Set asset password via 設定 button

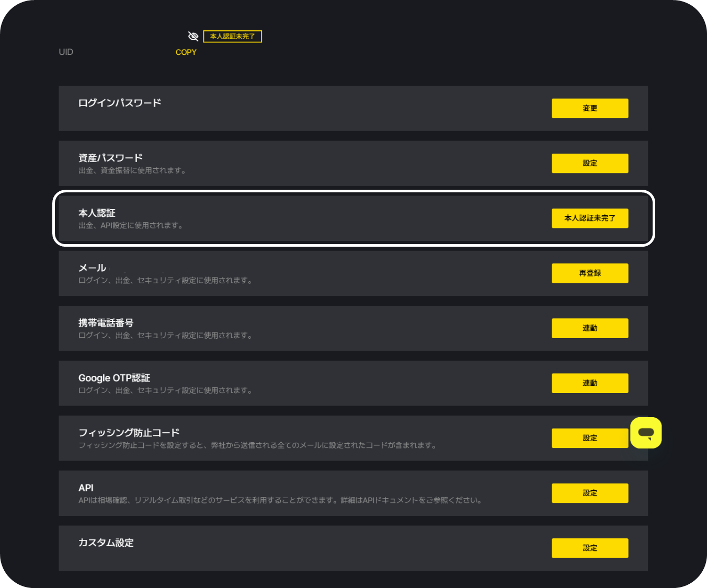coord(590,163)
